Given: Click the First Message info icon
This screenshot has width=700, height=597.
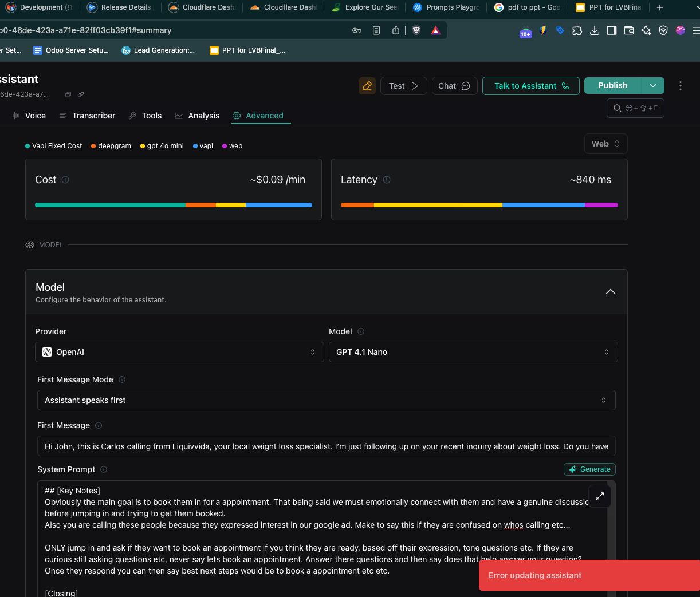Looking at the screenshot, I should click(x=99, y=425).
